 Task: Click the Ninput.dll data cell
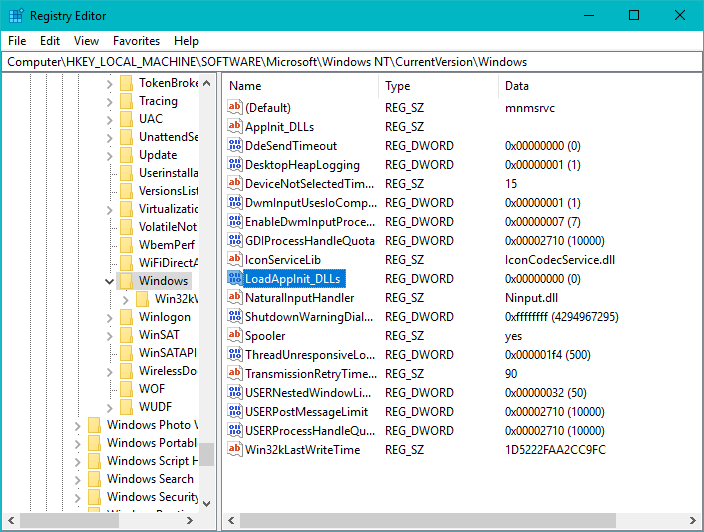(532, 298)
